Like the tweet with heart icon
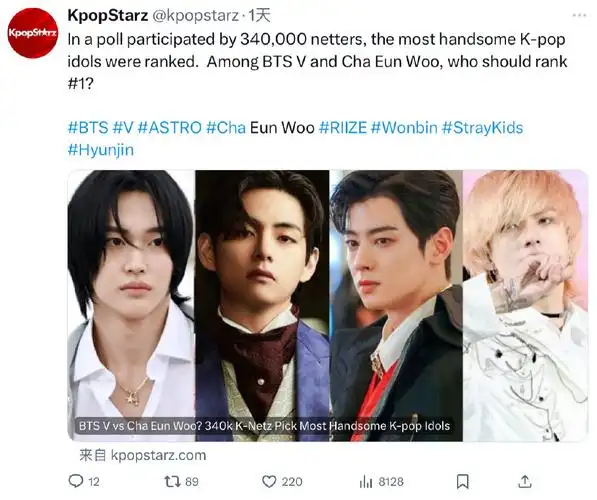The height and width of the screenshot is (500, 597). point(269,482)
